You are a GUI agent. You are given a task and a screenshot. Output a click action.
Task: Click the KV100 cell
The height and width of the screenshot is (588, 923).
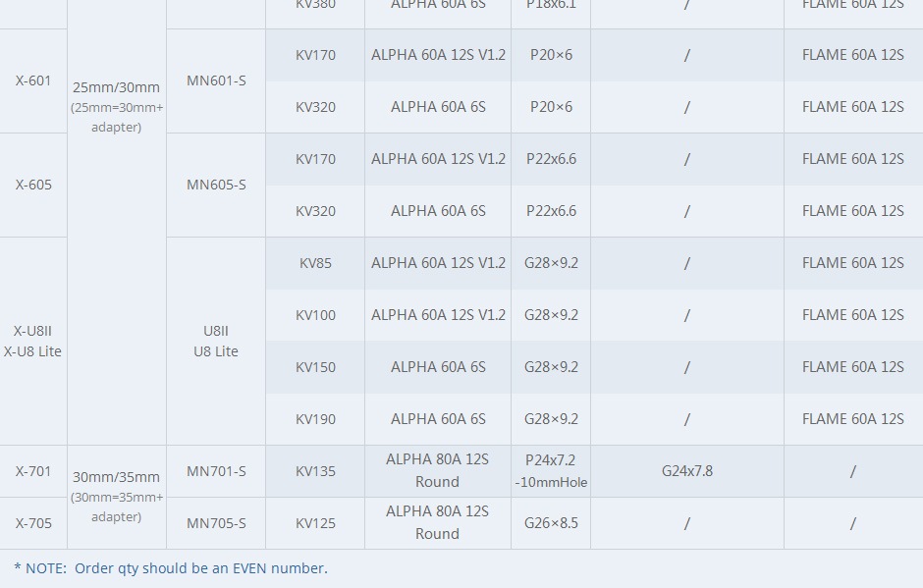pyautogui.click(x=315, y=315)
